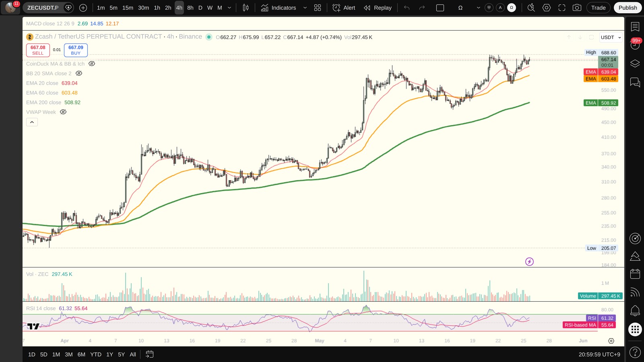Open chart settings hexagon icon

(547, 8)
